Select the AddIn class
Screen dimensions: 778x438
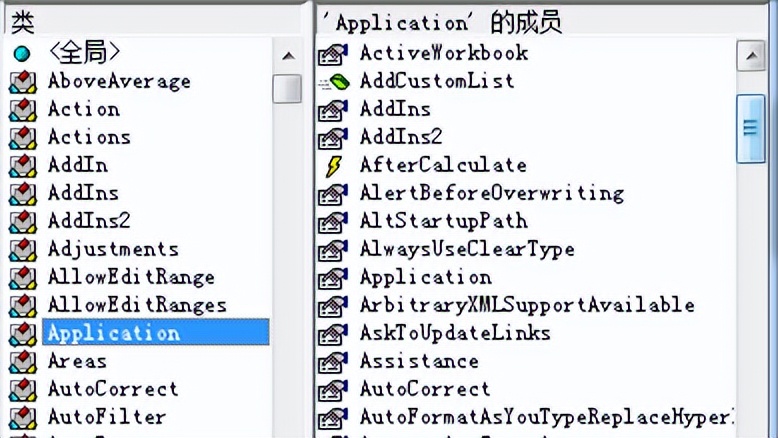coord(78,165)
